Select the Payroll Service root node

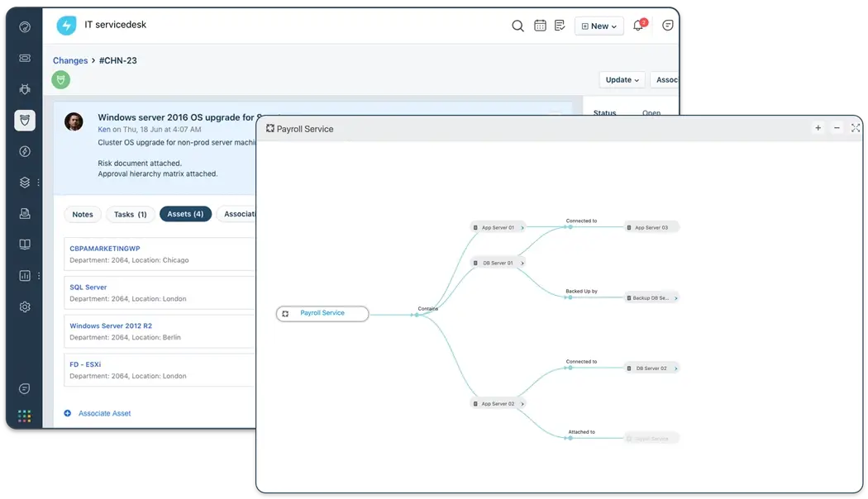pyautogui.click(x=322, y=314)
